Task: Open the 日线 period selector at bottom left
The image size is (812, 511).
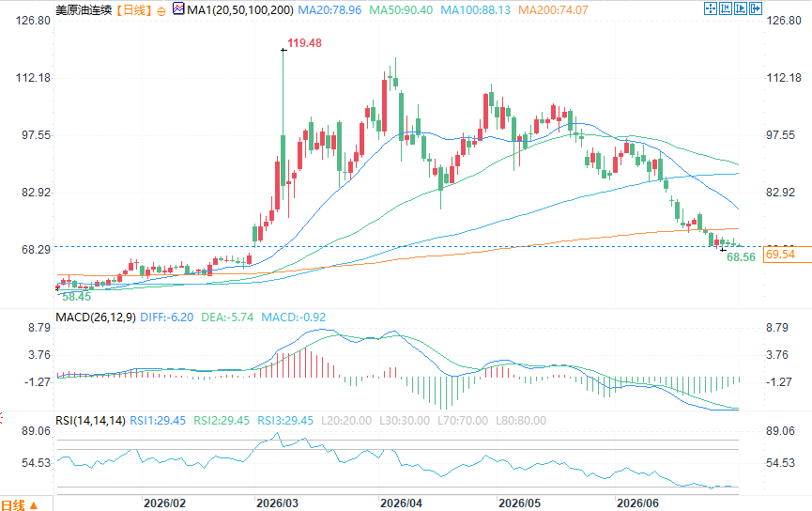Action: (x=13, y=504)
